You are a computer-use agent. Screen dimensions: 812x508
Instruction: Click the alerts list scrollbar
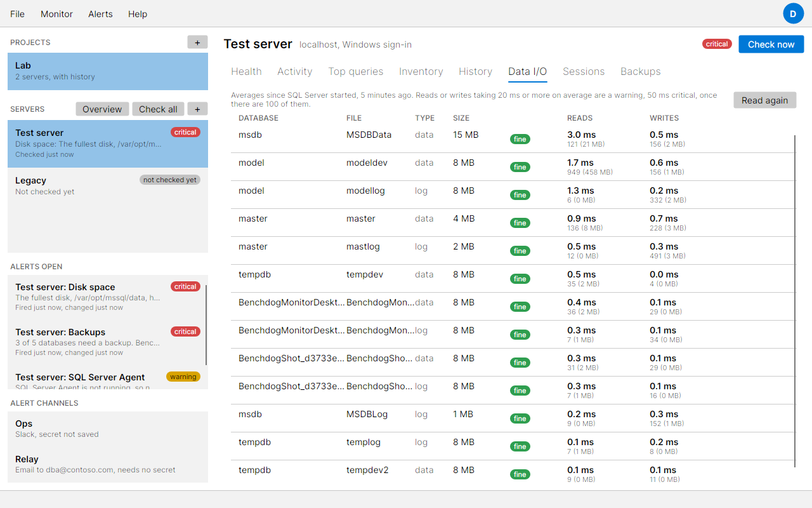(x=206, y=325)
